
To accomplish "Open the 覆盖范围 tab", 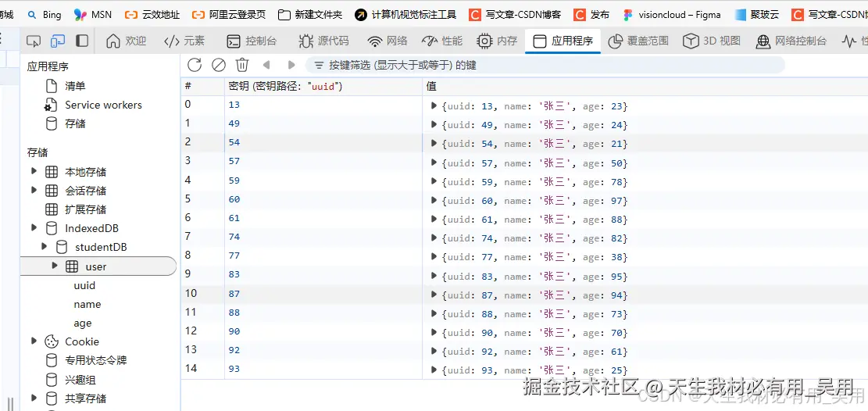I will pos(638,41).
